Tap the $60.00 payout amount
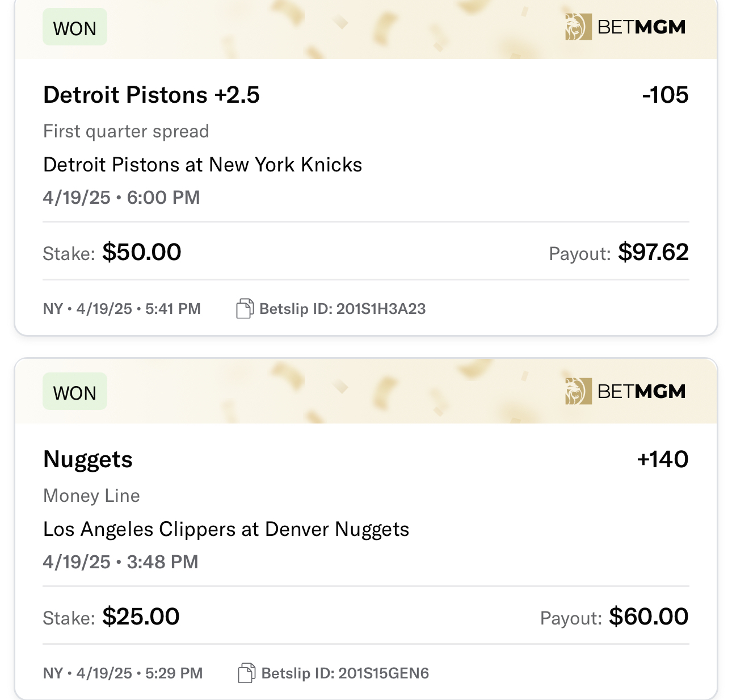Image resolution: width=732 pixels, height=700 pixels. tap(649, 617)
